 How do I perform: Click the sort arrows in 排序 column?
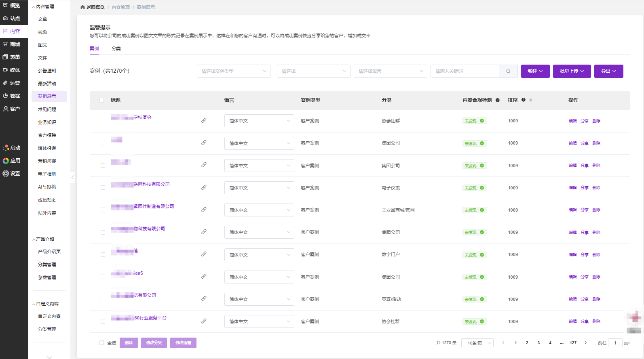(x=531, y=100)
